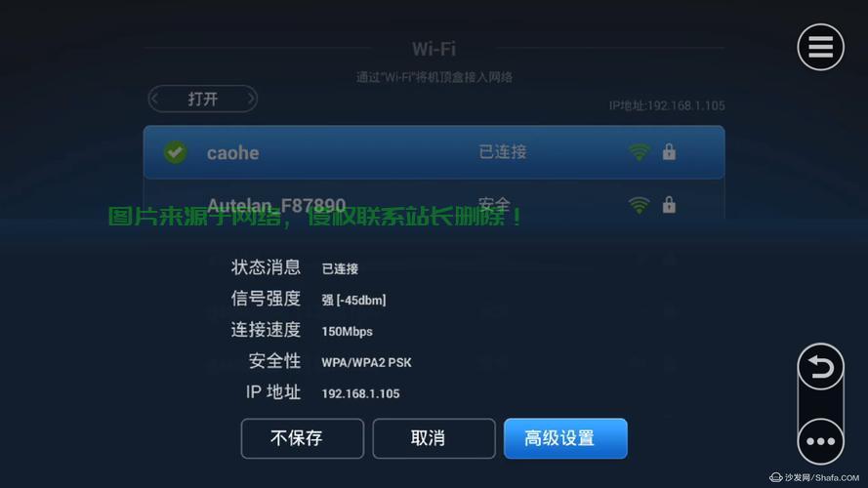Click the lock icon on Autelan_F87890 row
Viewport: 868px width, 488px height.
pyautogui.click(x=669, y=205)
